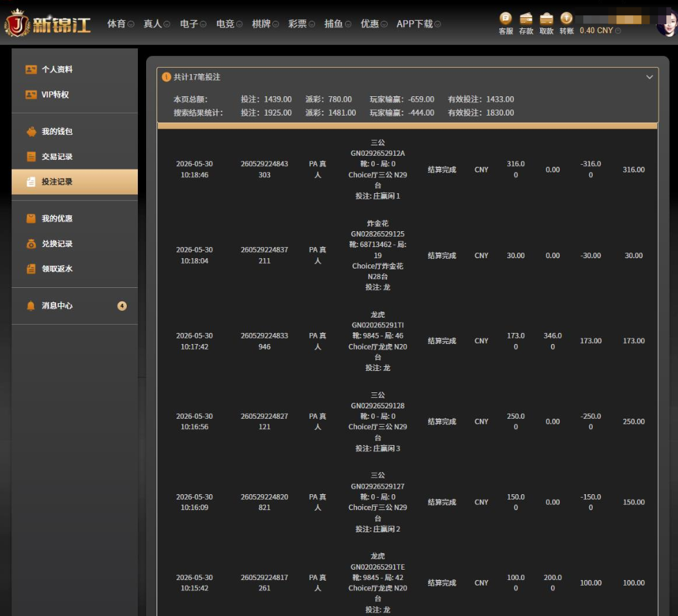The height and width of the screenshot is (616, 678).
Task: Click the 10:17:42 timestamp cell
Action: tap(194, 341)
